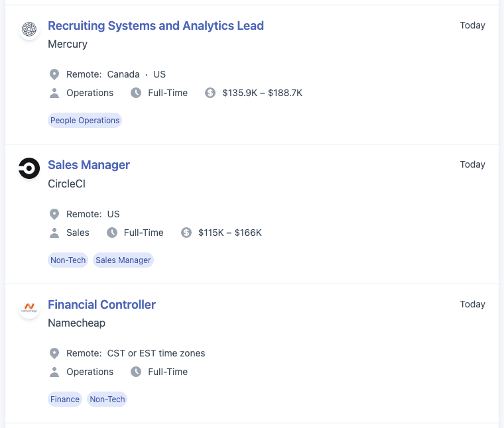
Task: Click location pin icon in CircleCI listing
Action: [x=54, y=214]
